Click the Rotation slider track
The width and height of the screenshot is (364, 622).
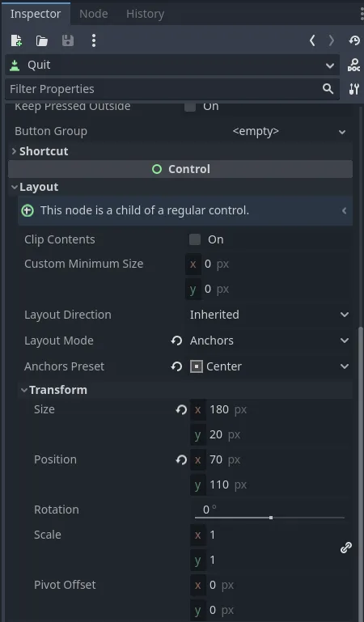click(x=269, y=518)
